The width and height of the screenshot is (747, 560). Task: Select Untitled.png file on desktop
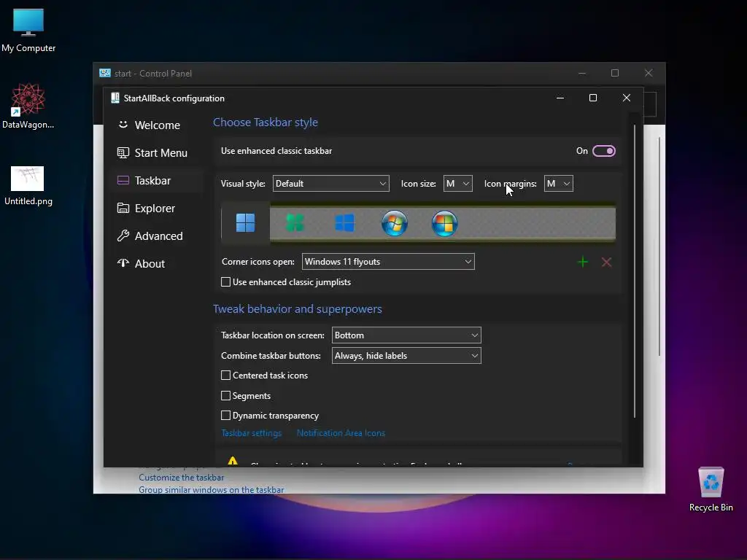(28, 186)
